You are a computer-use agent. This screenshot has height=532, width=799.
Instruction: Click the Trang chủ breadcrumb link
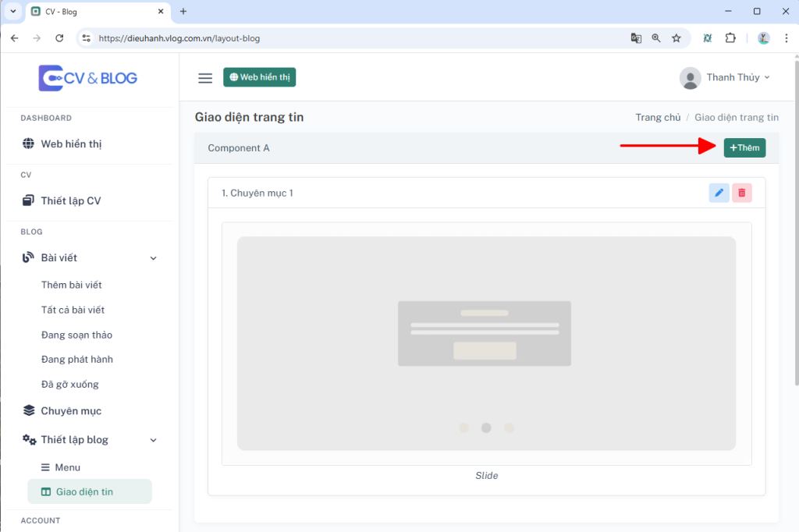click(658, 117)
